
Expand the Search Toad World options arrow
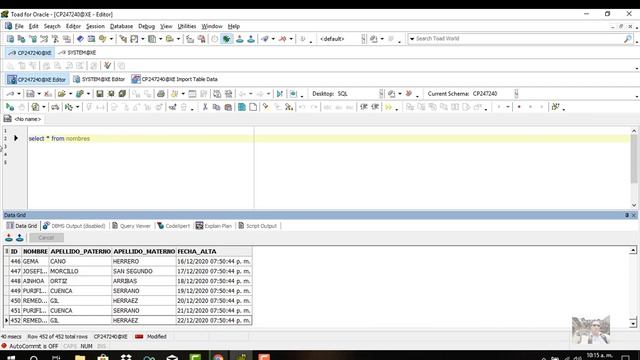(412, 39)
